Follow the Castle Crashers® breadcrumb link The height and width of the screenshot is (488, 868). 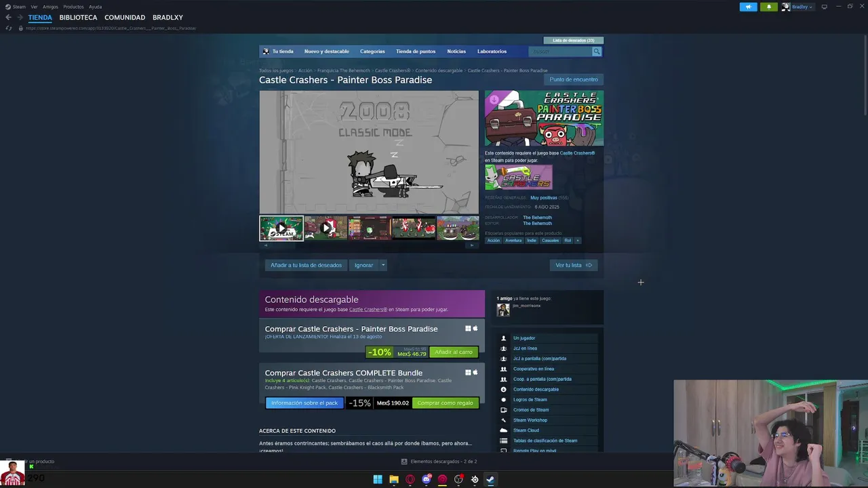[393, 70]
